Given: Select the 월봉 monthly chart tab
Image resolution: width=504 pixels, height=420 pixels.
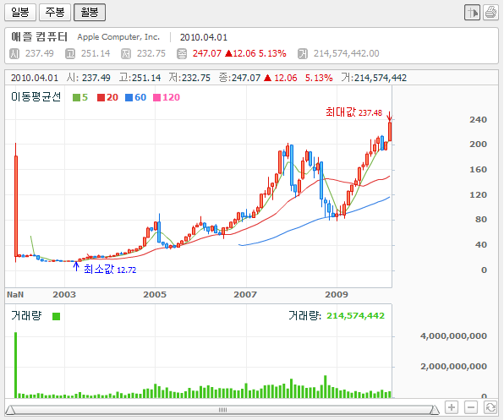Looking at the screenshot, I should point(90,12).
